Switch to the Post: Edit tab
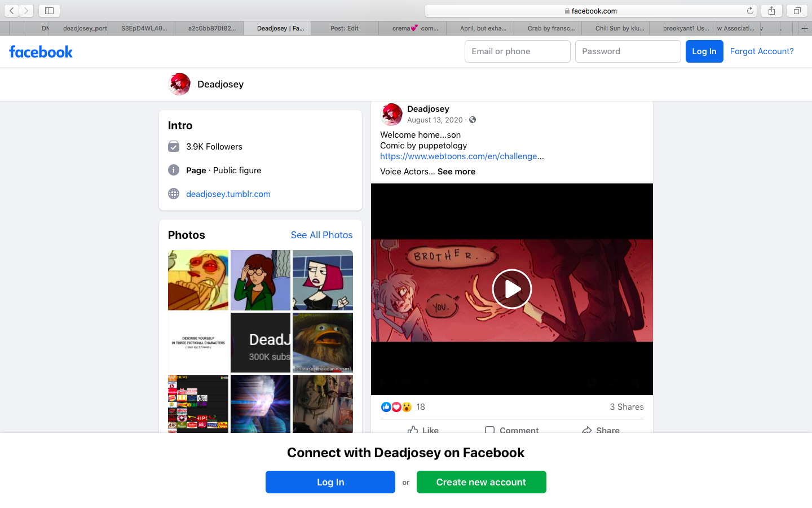 click(345, 28)
